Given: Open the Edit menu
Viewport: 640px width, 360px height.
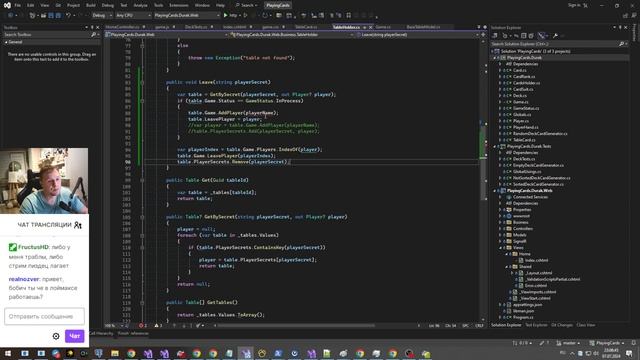Looking at the screenshot, I should click(x=31, y=5).
